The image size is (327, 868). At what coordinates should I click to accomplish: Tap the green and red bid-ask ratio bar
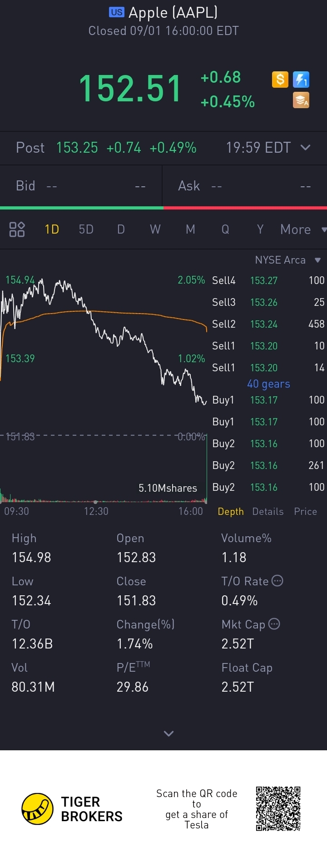click(163, 208)
